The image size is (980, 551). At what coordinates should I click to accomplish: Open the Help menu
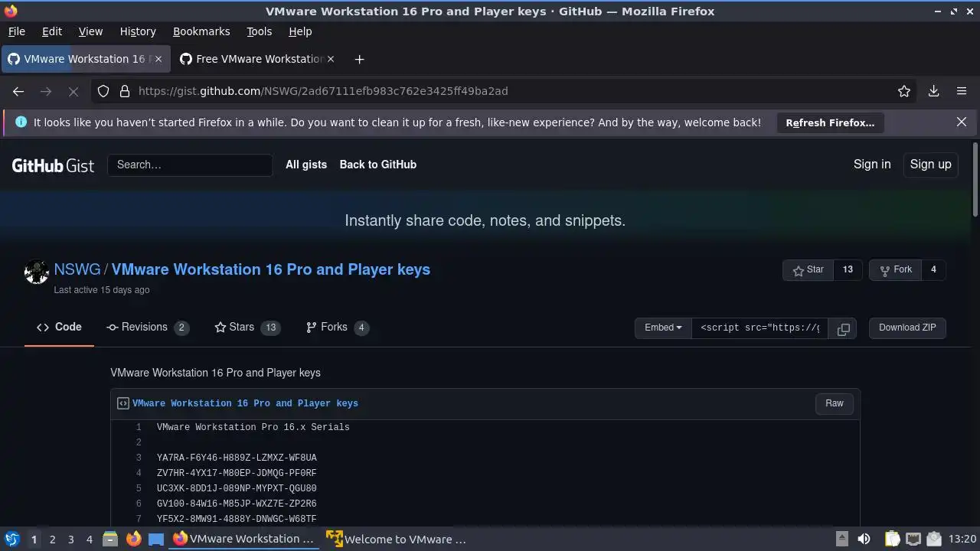coord(300,31)
